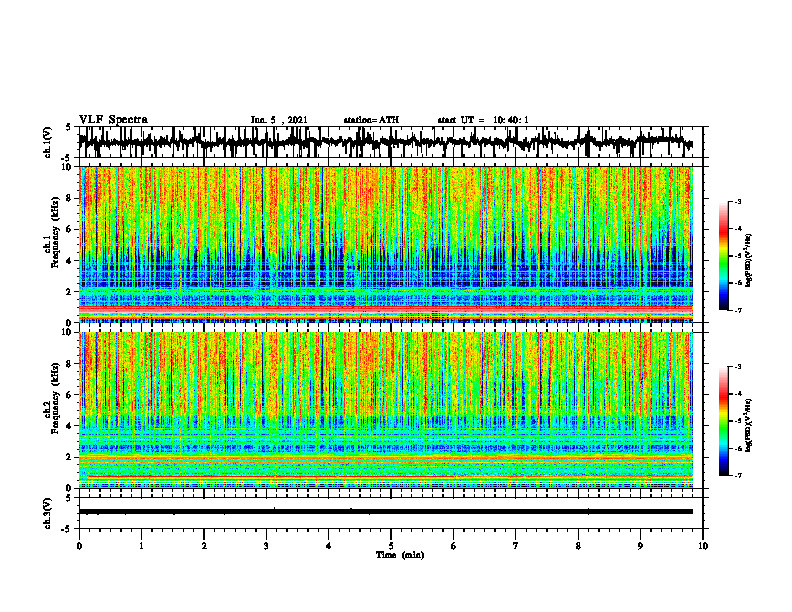This screenshot has height=612, width=792.
Task: Click the "ch.1(V)" waveform axis label
Action: click(x=48, y=142)
